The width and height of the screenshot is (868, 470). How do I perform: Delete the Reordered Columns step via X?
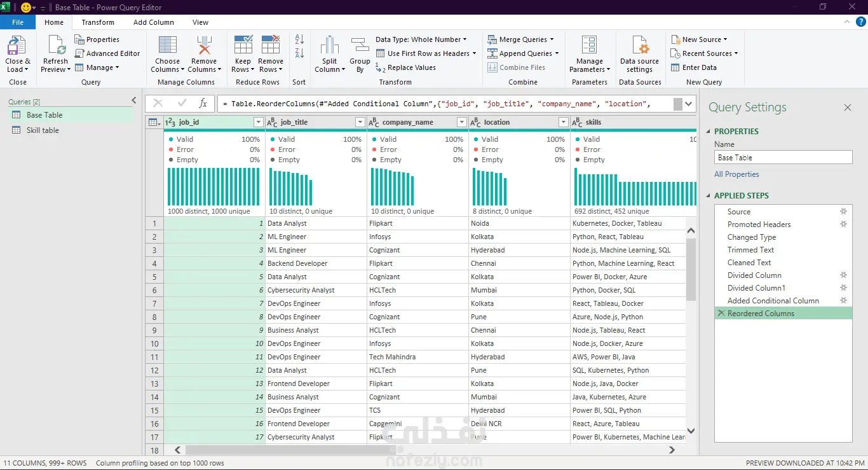[721, 314]
